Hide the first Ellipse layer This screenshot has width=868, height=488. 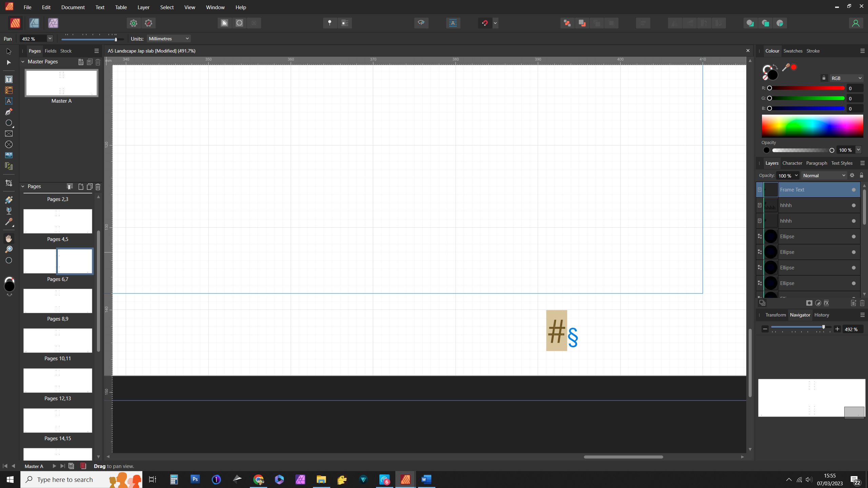[x=854, y=237]
